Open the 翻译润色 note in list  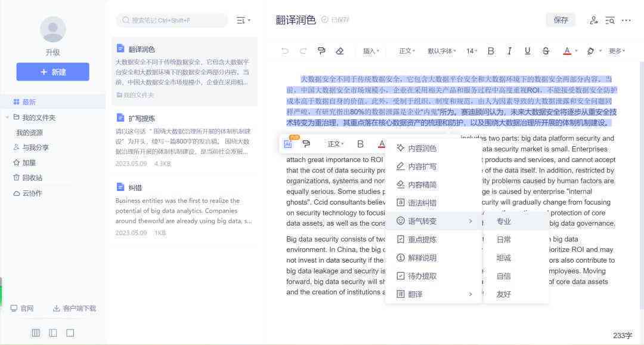click(x=184, y=71)
